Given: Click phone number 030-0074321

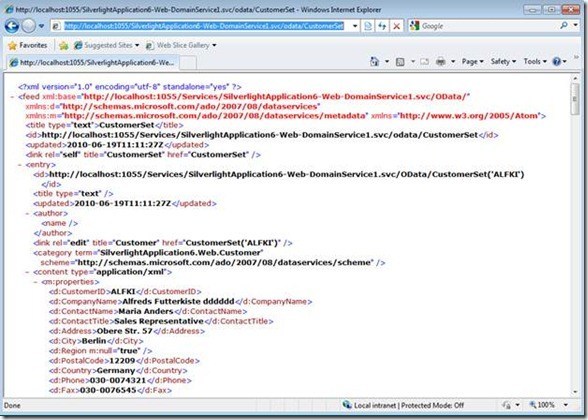Looking at the screenshot, I should [x=117, y=380].
